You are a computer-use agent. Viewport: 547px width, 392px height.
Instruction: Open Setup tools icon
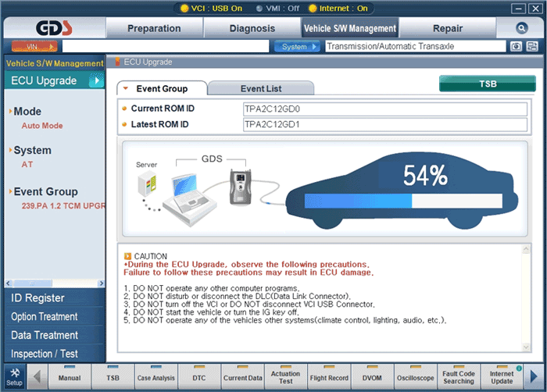point(15,376)
